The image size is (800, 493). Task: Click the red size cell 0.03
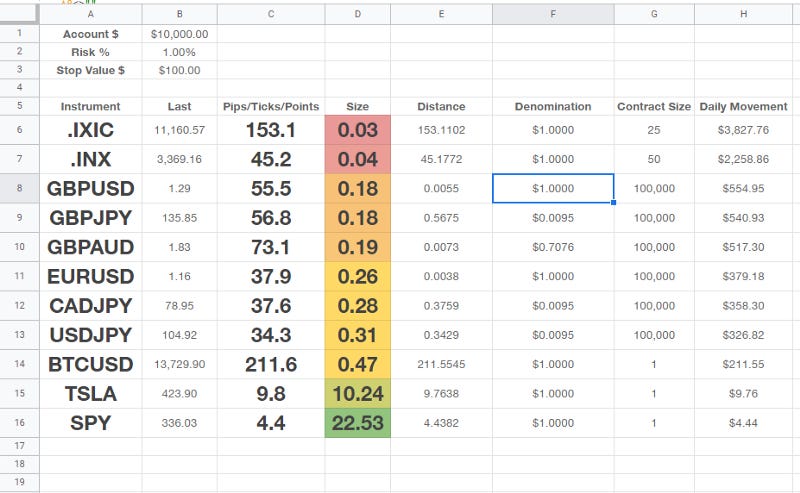pos(358,130)
